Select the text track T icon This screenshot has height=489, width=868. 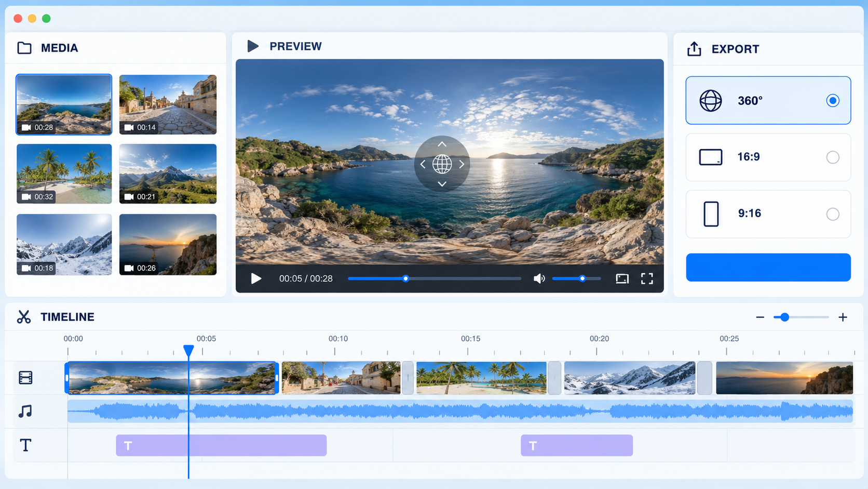[x=25, y=445]
